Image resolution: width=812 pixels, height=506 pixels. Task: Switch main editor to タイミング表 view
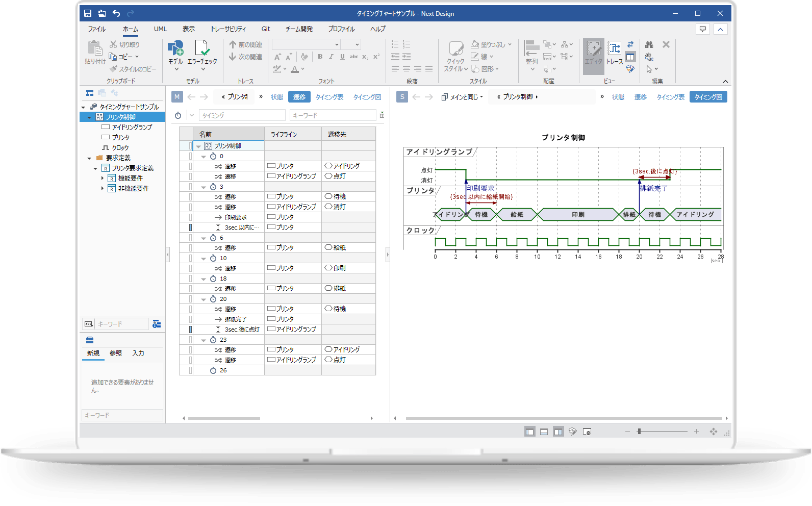(x=329, y=97)
